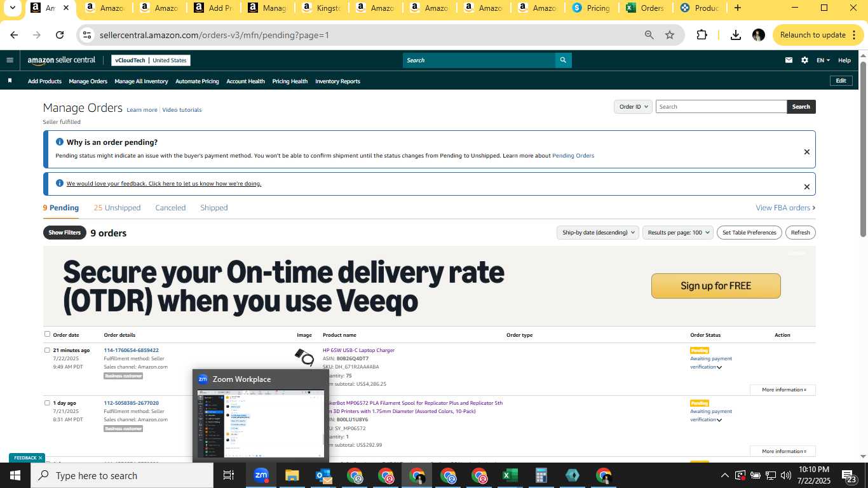The image size is (868, 488).
Task: Open the Pending Orders help link
Action: pos(573,156)
